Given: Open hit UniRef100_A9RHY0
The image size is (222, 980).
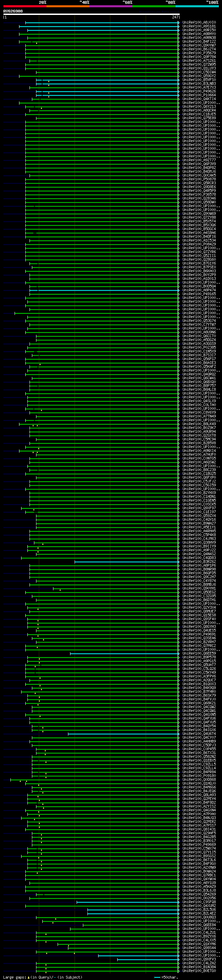Looking at the screenshot, I should pyautogui.click(x=199, y=34).
